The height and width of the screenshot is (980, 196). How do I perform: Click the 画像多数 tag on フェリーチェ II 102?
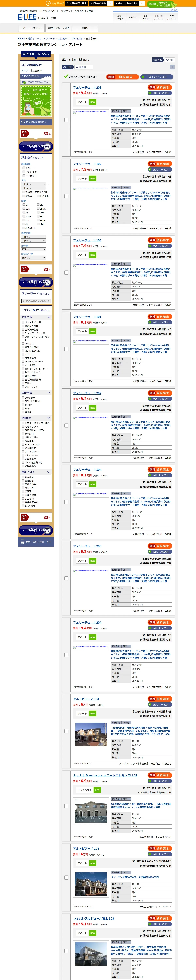pos(116,188)
